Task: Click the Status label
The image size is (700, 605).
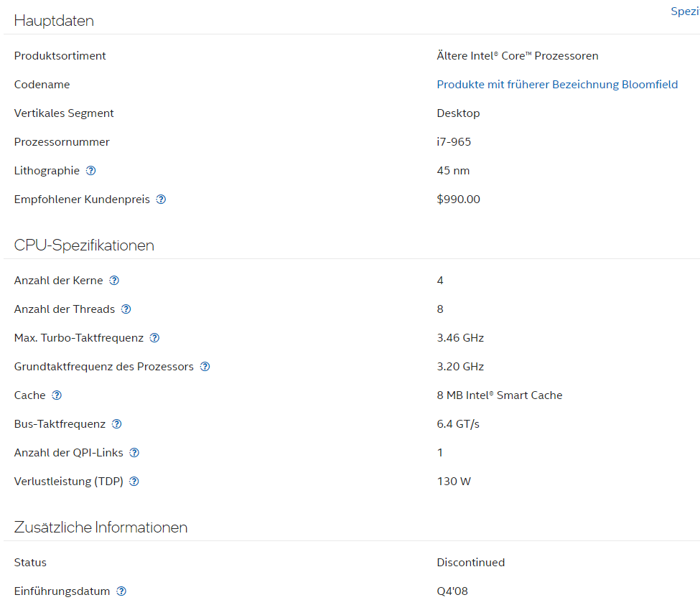Action: pyautogui.click(x=30, y=563)
